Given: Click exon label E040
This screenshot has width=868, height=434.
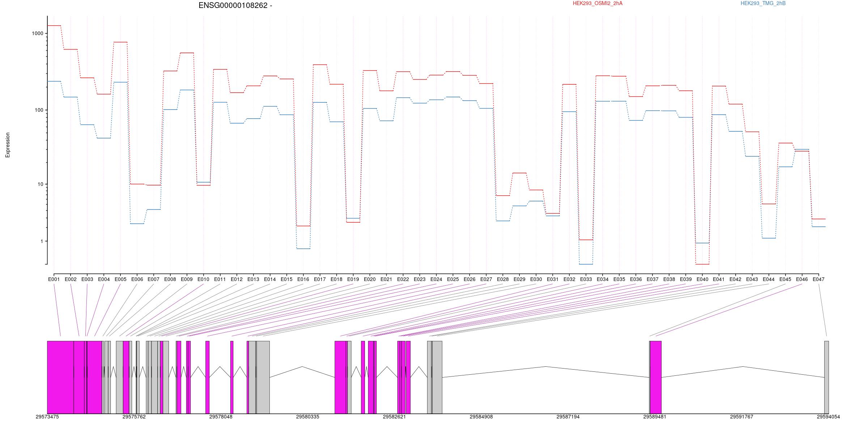Looking at the screenshot, I should pos(703,279).
